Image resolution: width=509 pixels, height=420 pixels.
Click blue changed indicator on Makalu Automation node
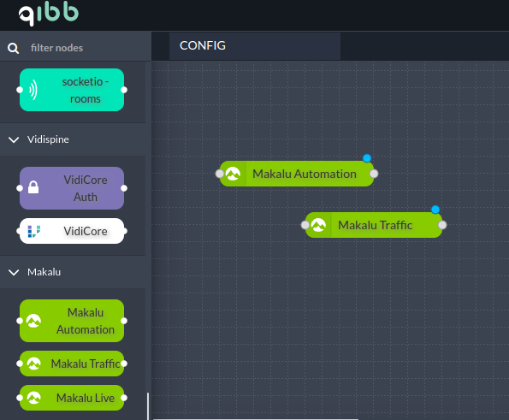pyautogui.click(x=367, y=158)
